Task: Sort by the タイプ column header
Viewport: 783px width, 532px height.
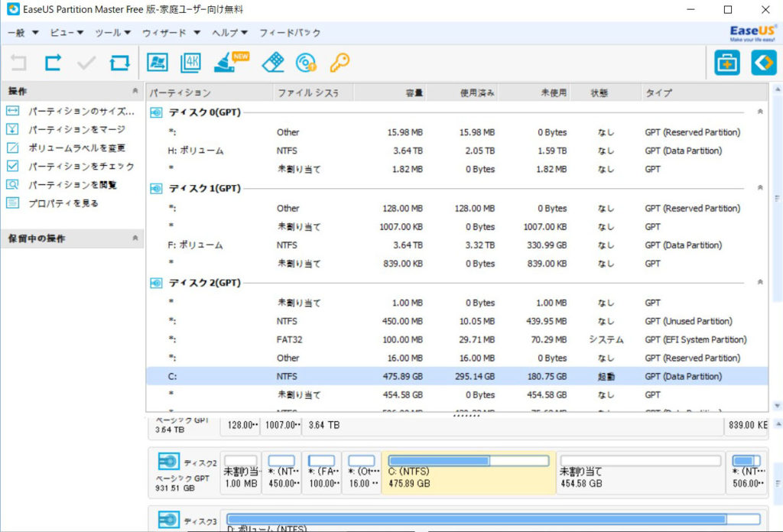Action: coord(704,92)
